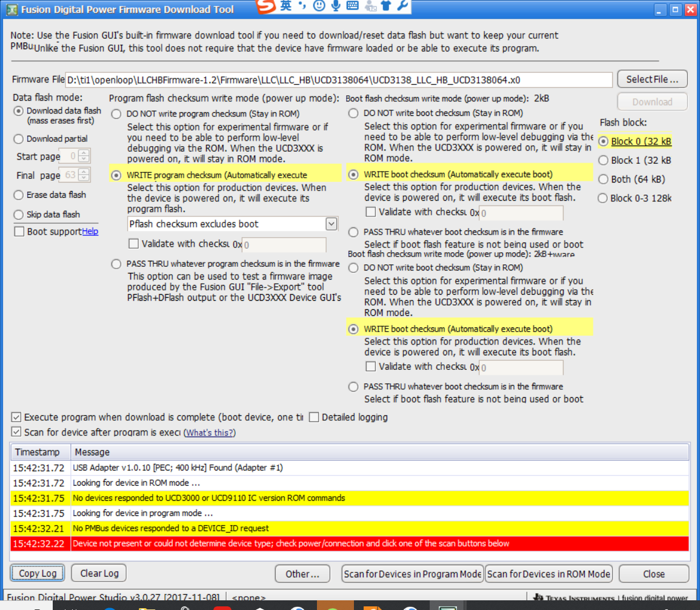Select DO NOT write program checksum
The width and height of the screenshot is (700, 610).
pos(116,114)
